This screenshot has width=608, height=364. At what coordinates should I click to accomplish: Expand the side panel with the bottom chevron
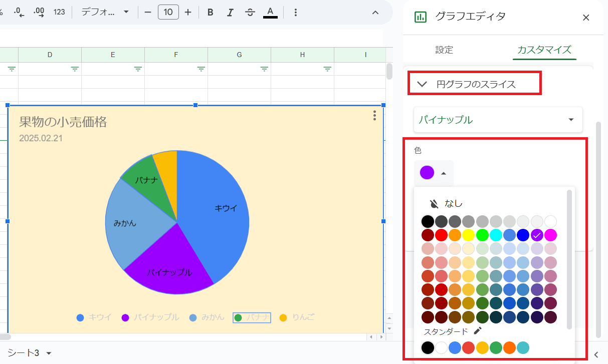click(596, 354)
